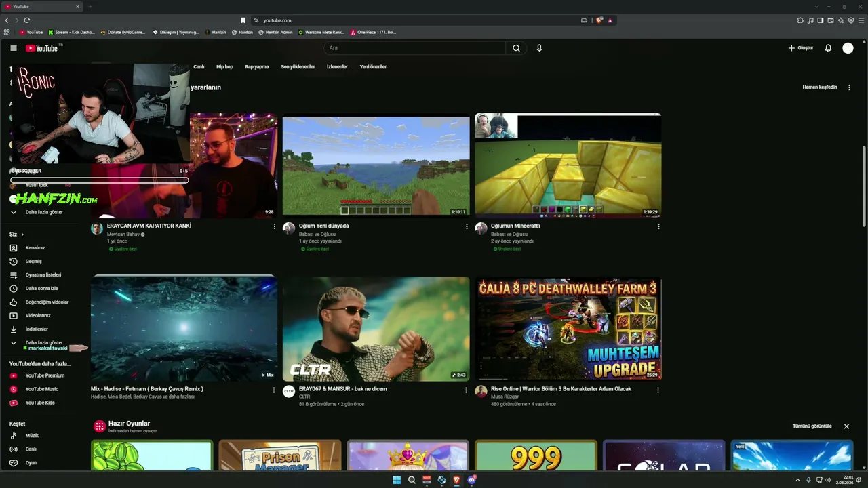Go back with the browser back arrow
Viewport: 868px width, 488px height.
click(7, 20)
